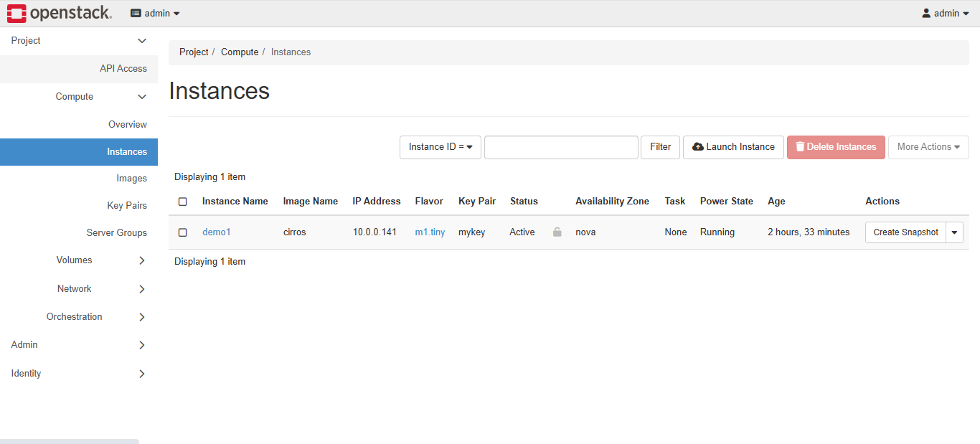
Task: Open the admin project dropdown
Action: coord(155,13)
